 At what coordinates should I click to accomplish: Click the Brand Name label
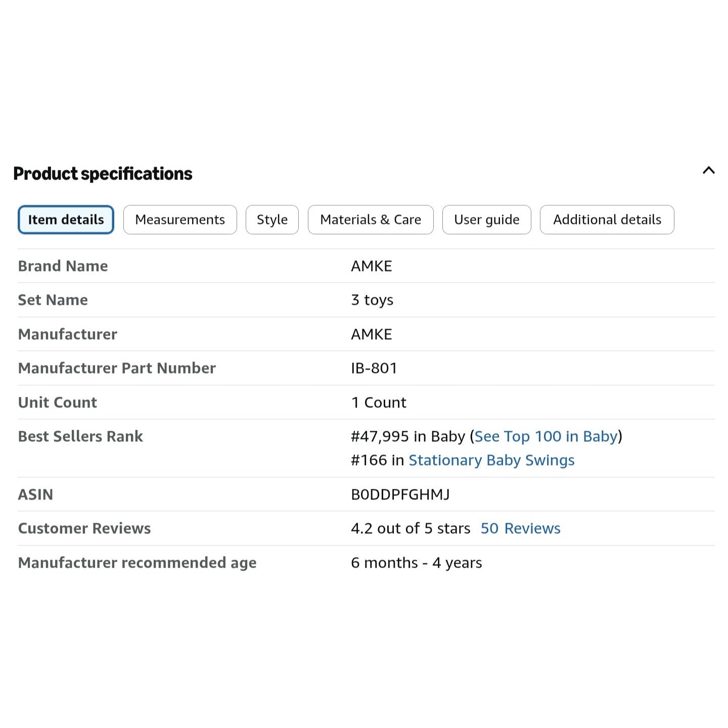[63, 266]
